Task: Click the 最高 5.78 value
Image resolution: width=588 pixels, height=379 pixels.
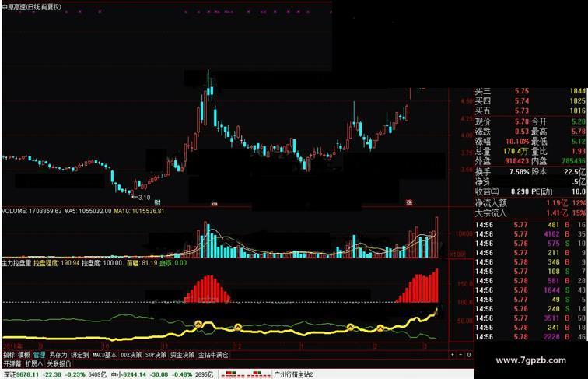Action: (x=579, y=132)
